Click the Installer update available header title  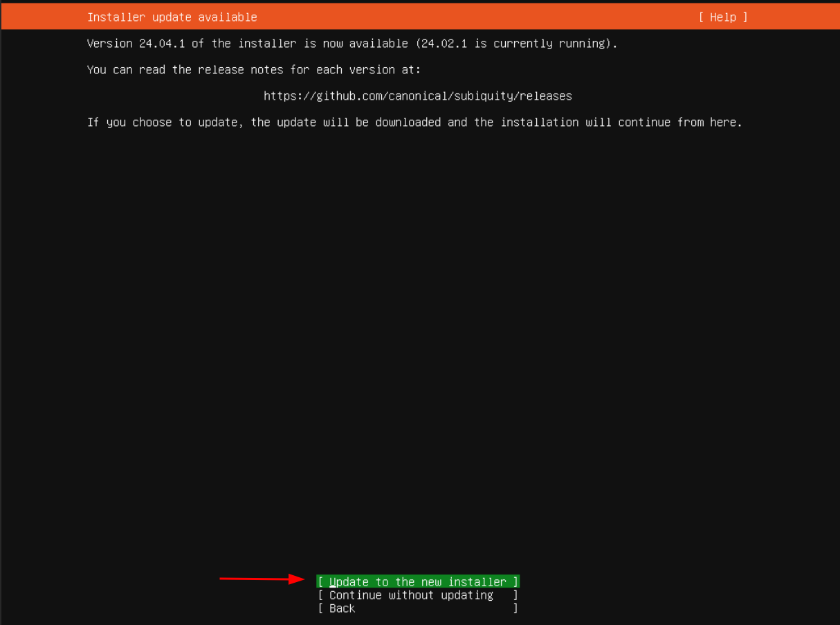click(x=172, y=17)
